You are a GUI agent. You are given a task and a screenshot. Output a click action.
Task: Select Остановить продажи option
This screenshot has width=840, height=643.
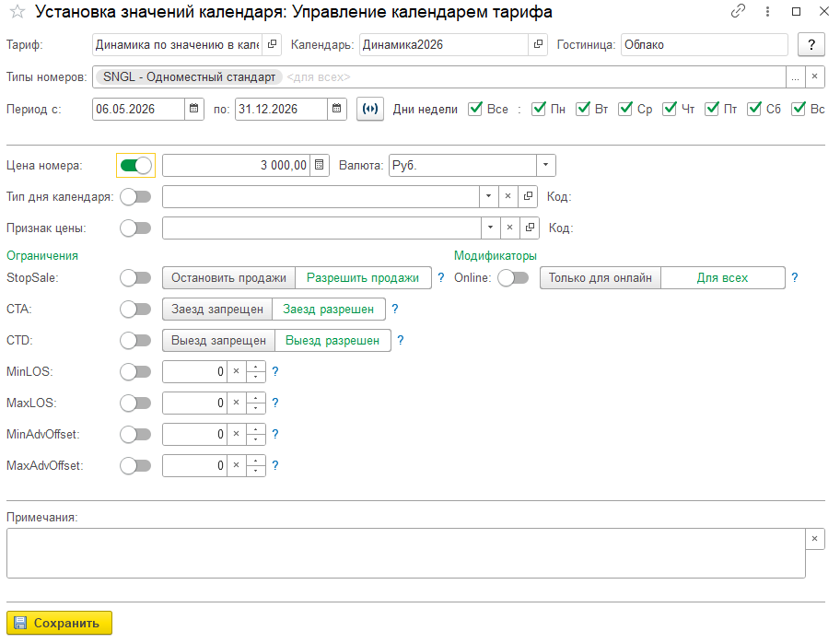[228, 277]
